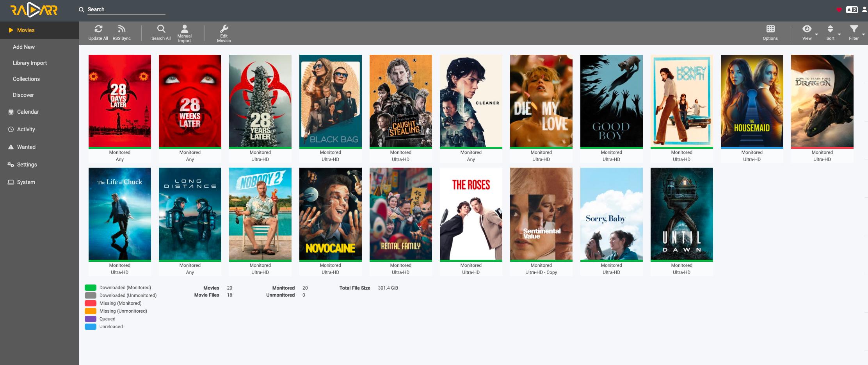Open poster Options grid icon

click(770, 29)
